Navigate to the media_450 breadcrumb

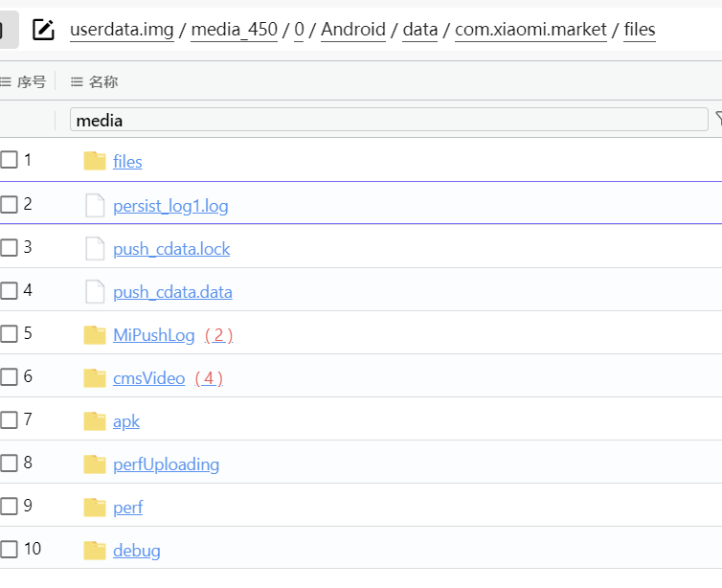pos(234,30)
